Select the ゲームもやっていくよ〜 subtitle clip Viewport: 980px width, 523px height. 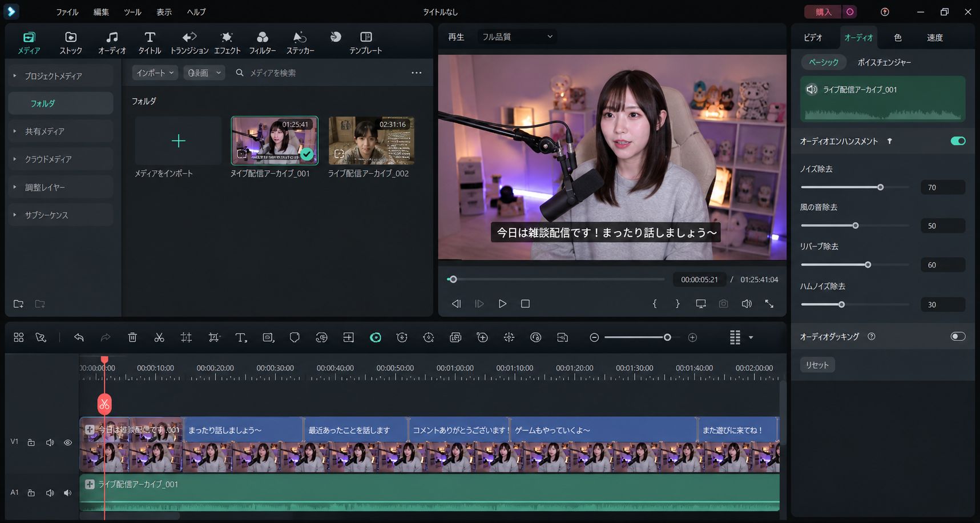604,430
